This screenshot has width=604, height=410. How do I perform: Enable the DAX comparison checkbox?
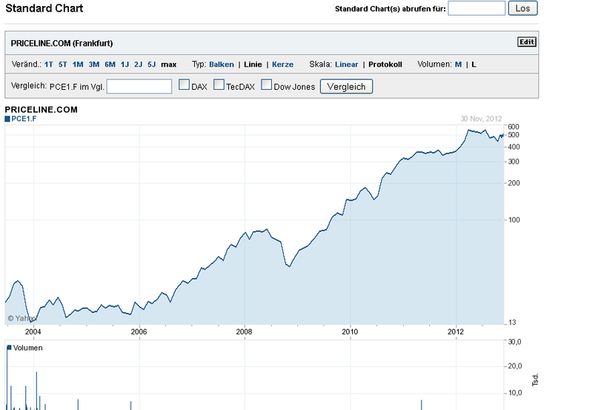(x=184, y=84)
